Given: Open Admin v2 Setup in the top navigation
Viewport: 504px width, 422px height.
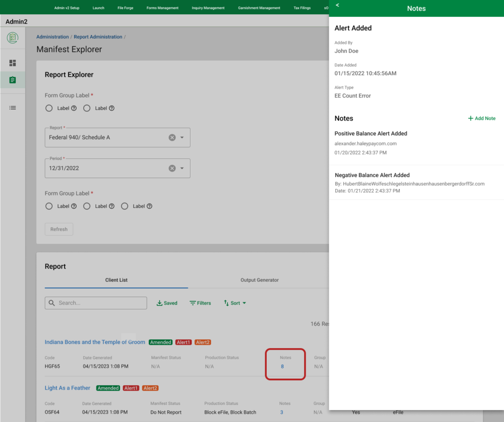Looking at the screenshot, I should [66, 8].
